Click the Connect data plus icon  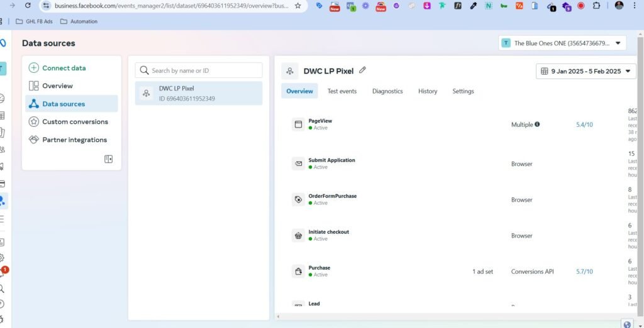34,68
